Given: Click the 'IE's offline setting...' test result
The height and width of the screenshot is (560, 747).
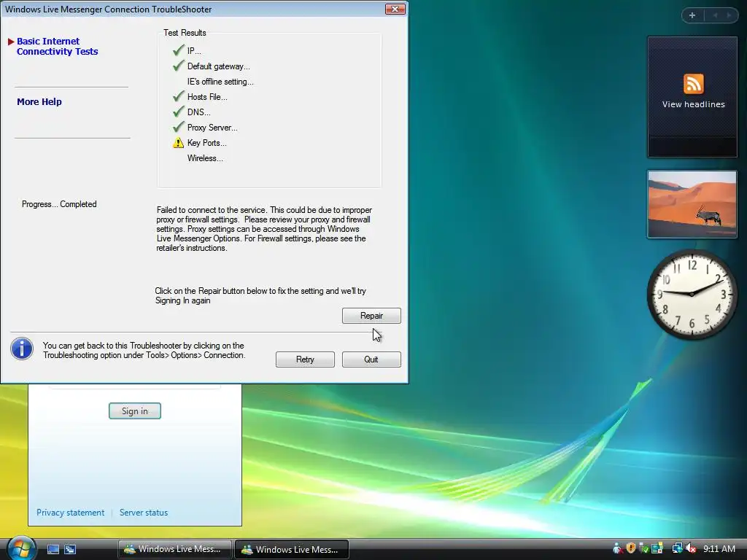Looking at the screenshot, I should (220, 82).
